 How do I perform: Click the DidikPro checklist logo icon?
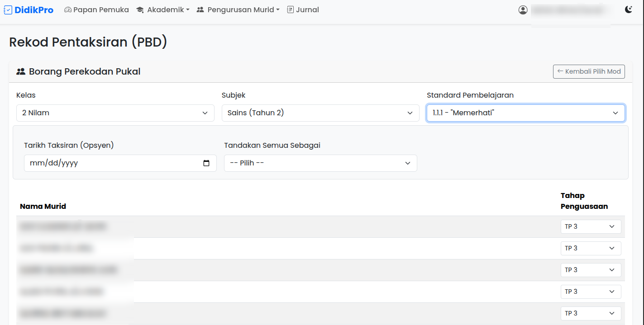[7, 9]
